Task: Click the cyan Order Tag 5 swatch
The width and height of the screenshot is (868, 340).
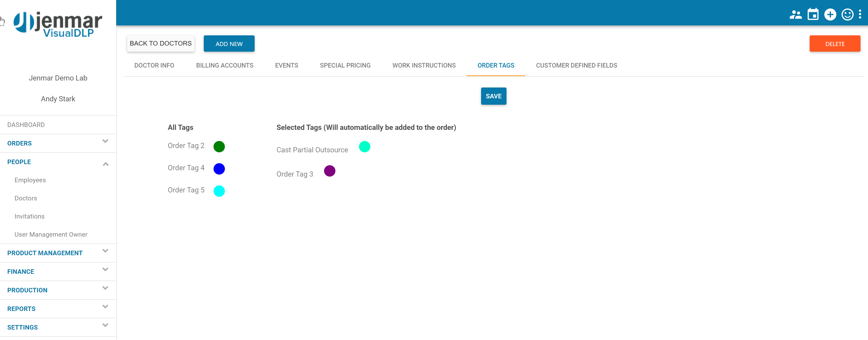Action: (219, 191)
